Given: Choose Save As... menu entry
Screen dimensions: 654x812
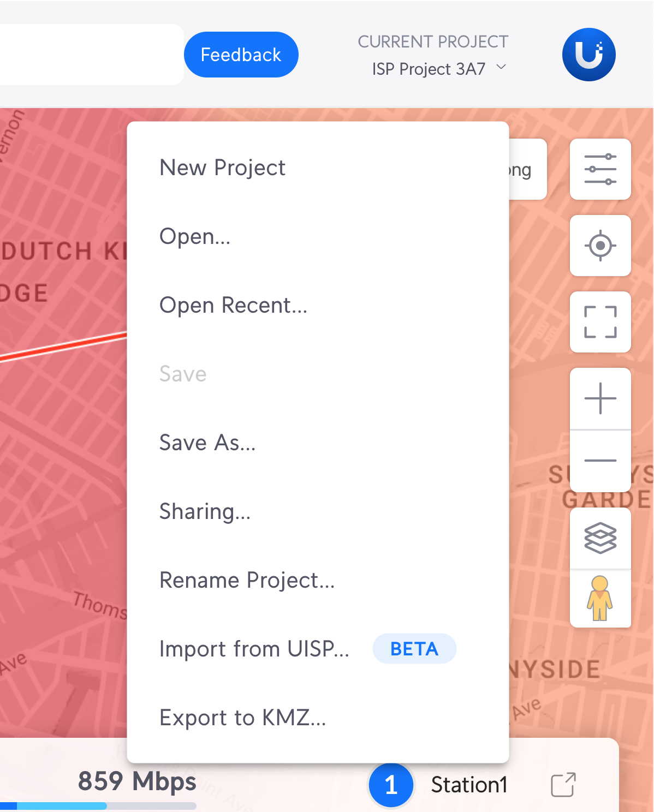Looking at the screenshot, I should 207,443.
